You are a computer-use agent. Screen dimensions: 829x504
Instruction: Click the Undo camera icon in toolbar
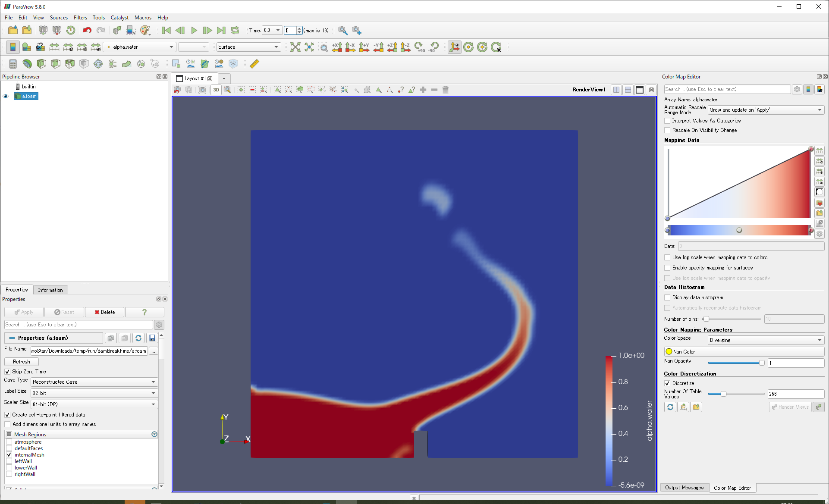click(x=177, y=90)
